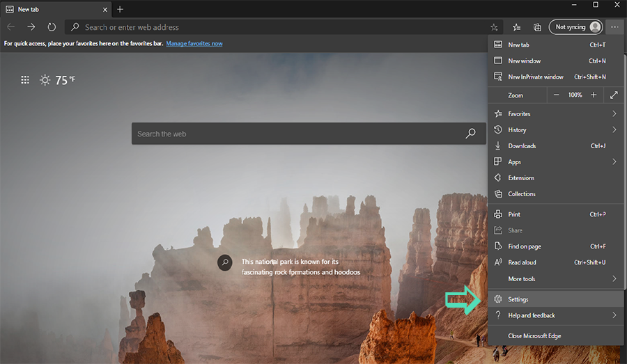Open the apps grid launcher icon
627x364 pixels.
[25, 80]
